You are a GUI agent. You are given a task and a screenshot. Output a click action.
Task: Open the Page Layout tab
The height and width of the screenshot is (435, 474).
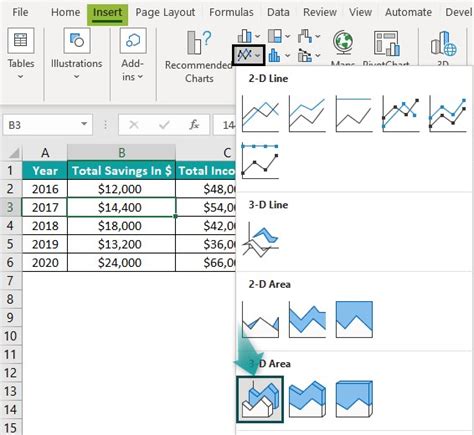click(165, 13)
